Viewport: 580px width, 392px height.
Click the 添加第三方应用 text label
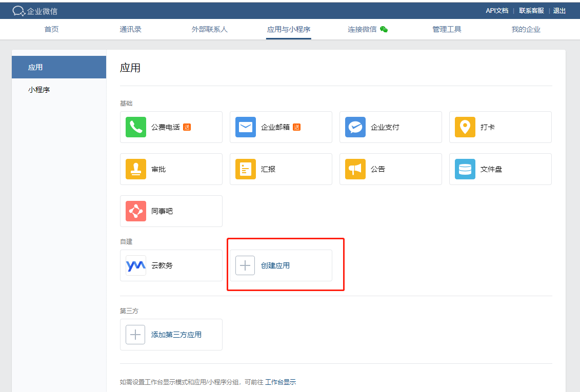(x=176, y=335)
